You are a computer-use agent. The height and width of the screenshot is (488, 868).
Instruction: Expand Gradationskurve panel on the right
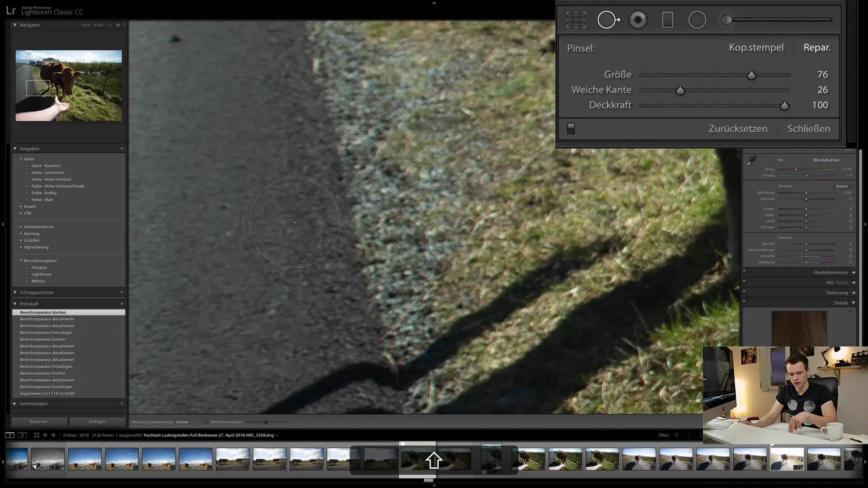(x=853, y=272)
